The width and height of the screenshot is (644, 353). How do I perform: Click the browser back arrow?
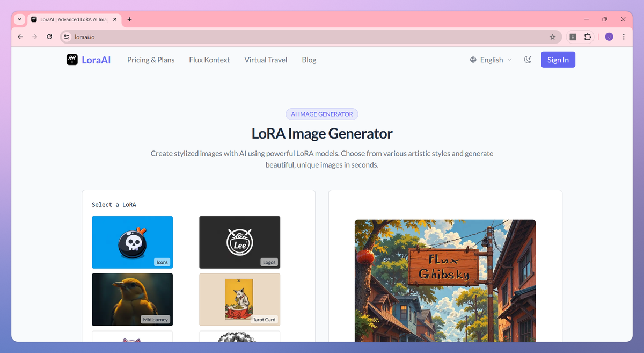tap(20, 37)
